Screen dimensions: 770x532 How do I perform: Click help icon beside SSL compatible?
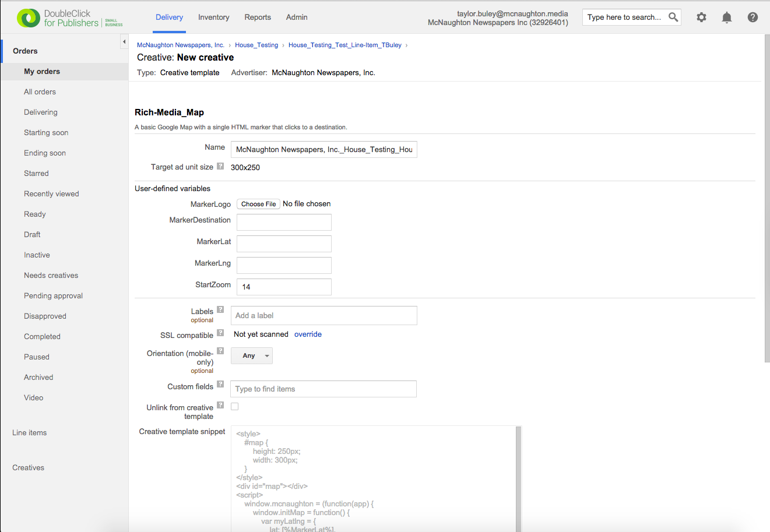(220, 333)
